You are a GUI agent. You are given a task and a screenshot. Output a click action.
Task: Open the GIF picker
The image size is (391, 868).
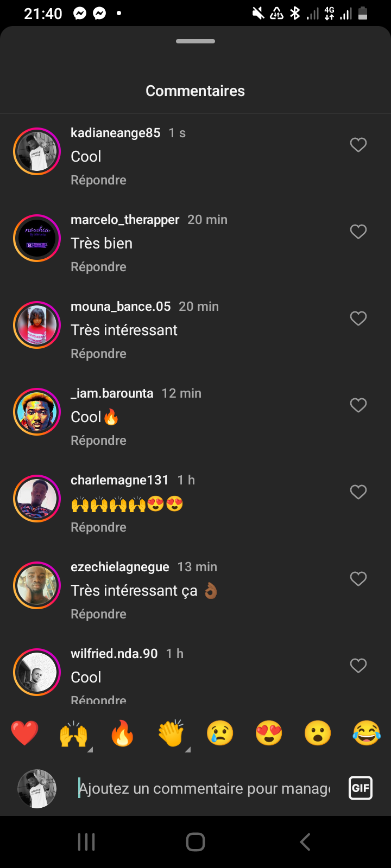tap(361, 788)
